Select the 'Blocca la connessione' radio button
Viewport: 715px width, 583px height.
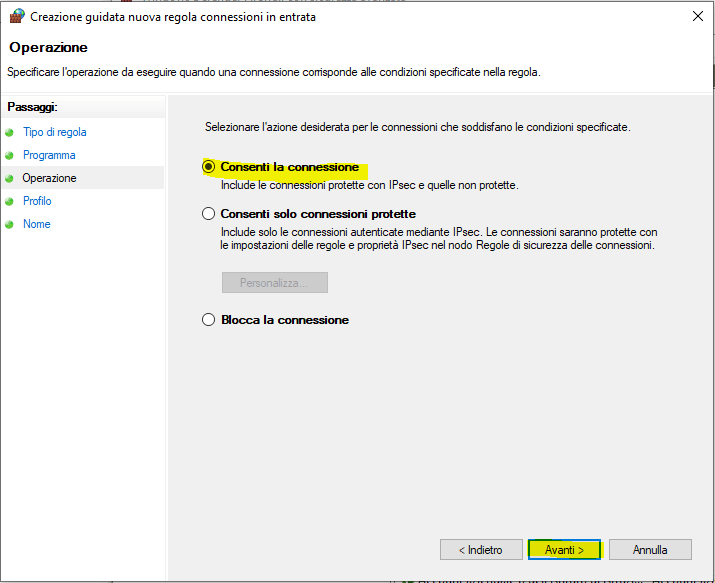(209, 320)
